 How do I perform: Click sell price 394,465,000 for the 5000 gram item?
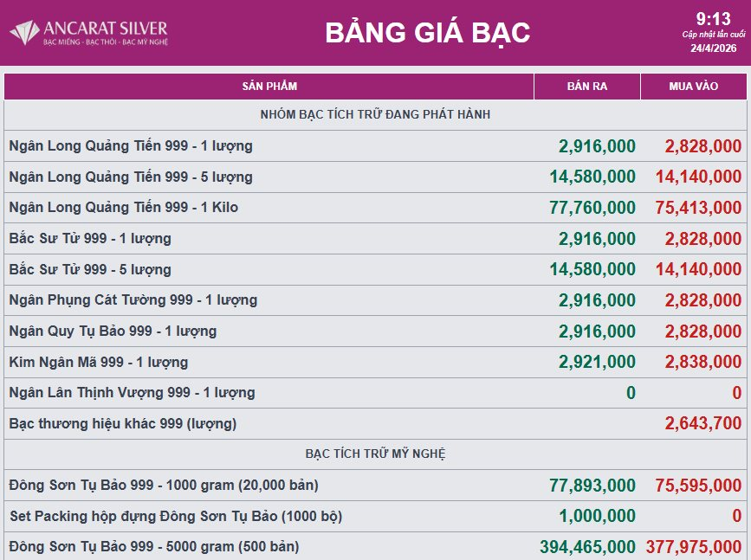coord(587,547)
